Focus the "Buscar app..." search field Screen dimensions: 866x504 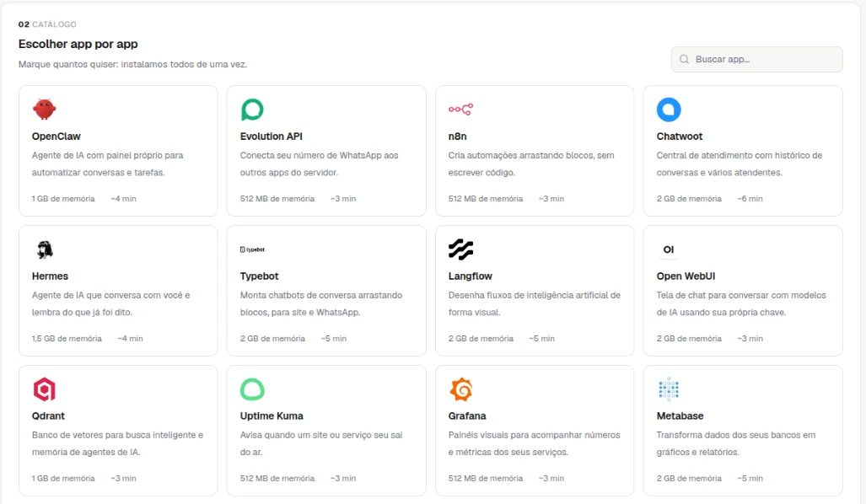[756, 59]
